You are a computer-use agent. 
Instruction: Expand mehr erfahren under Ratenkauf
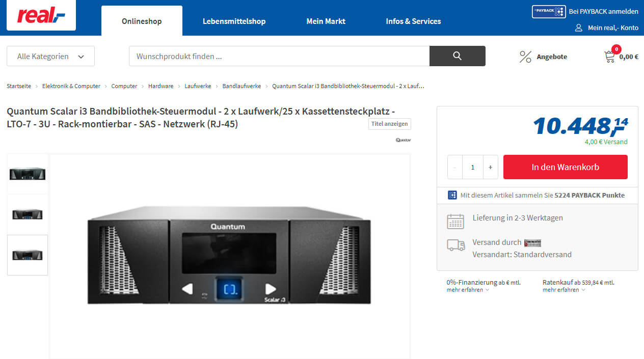563,290
